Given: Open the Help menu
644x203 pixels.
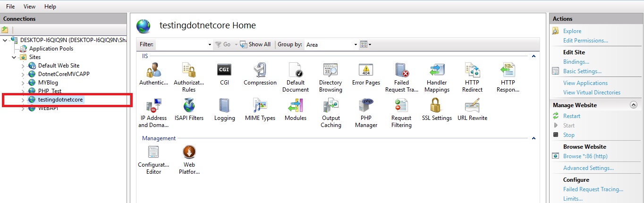Looking at the screenshot, I should pos(50,7).
